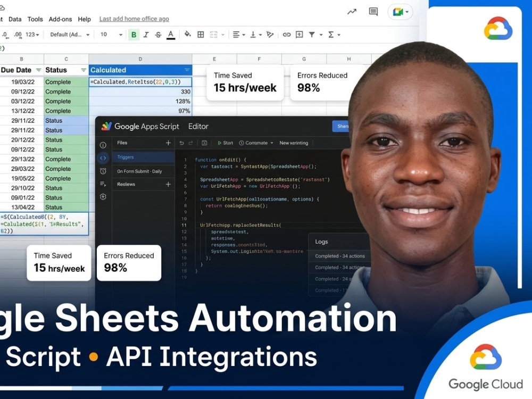
Task: Open the fill color paint bucket
Action: click(x=187, y=34)
